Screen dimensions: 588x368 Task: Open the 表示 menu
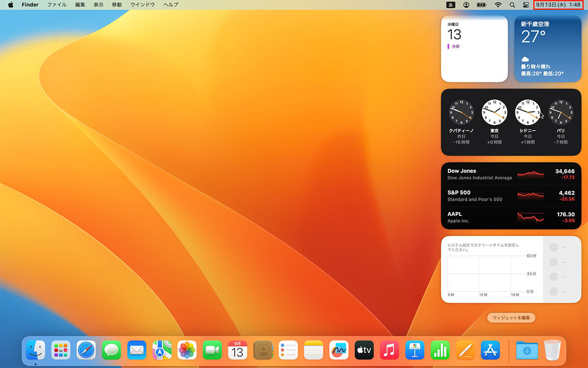(x=98, y=4)
